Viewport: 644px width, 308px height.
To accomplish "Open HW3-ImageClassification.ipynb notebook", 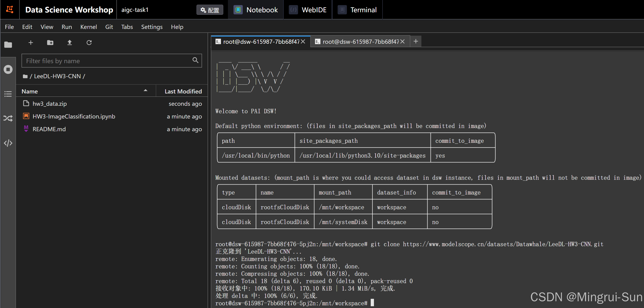I will [x=74, y=116].
